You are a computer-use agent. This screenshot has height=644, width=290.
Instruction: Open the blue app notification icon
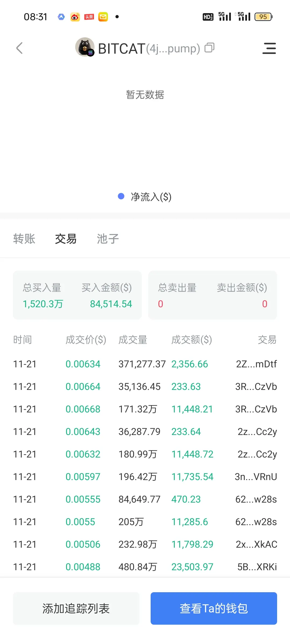click(x=61, y=17)
